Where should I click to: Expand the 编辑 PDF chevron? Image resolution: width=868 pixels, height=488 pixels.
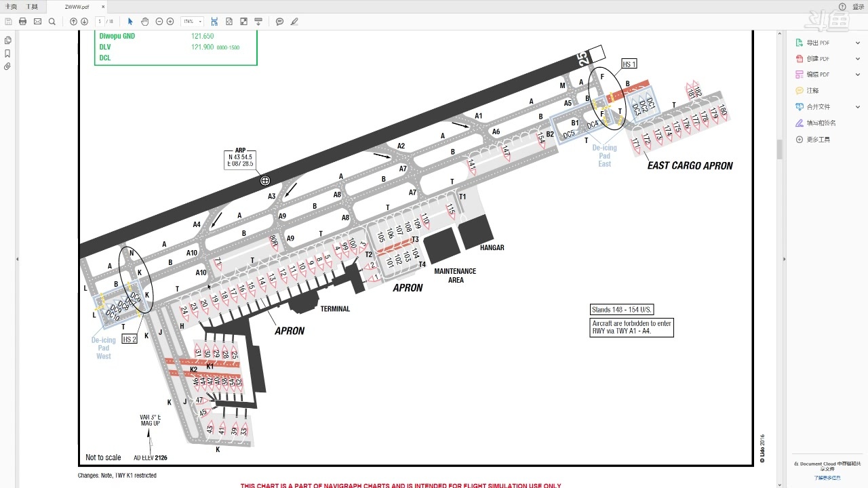click(x=858, y=75)
